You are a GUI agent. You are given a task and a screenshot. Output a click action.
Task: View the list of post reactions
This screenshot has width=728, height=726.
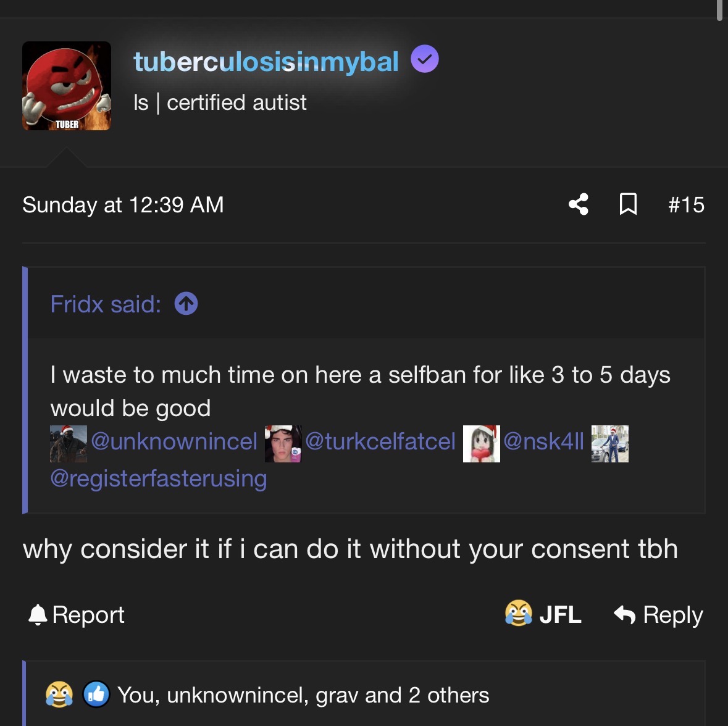click(x=303, y=695)
